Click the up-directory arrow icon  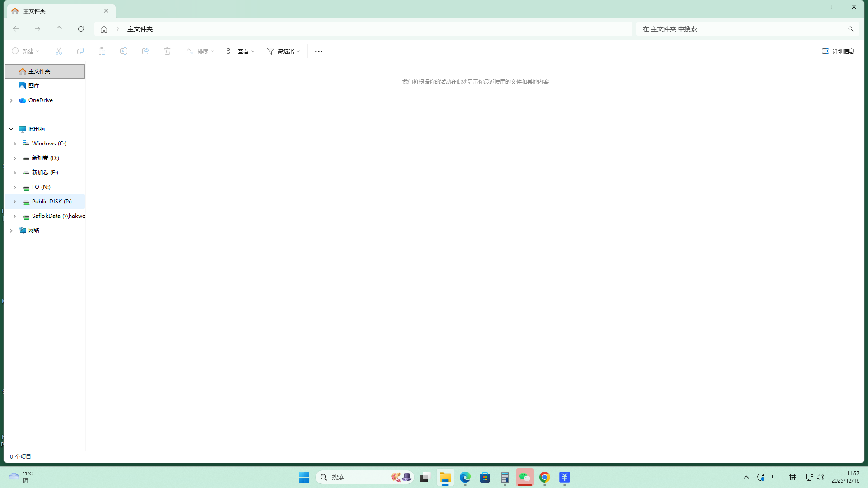[x=59, y=29]
